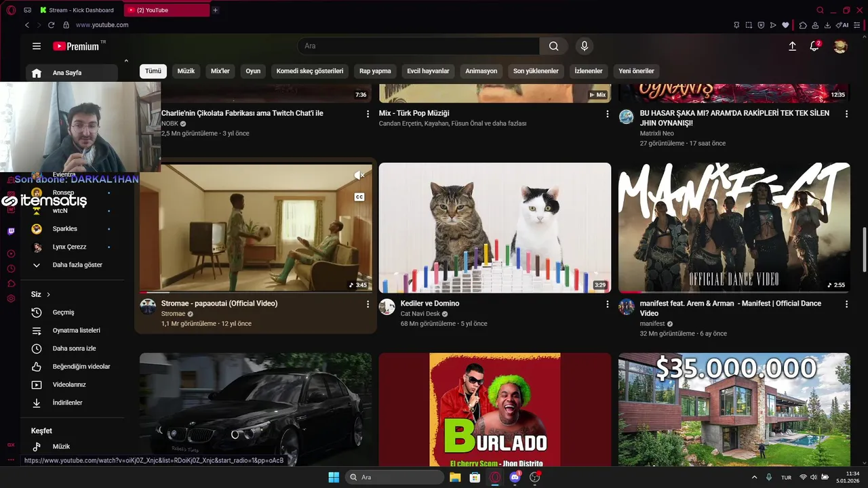
Task: Collapse the sidebar using the up chevron
Action: tap(126, 61)
